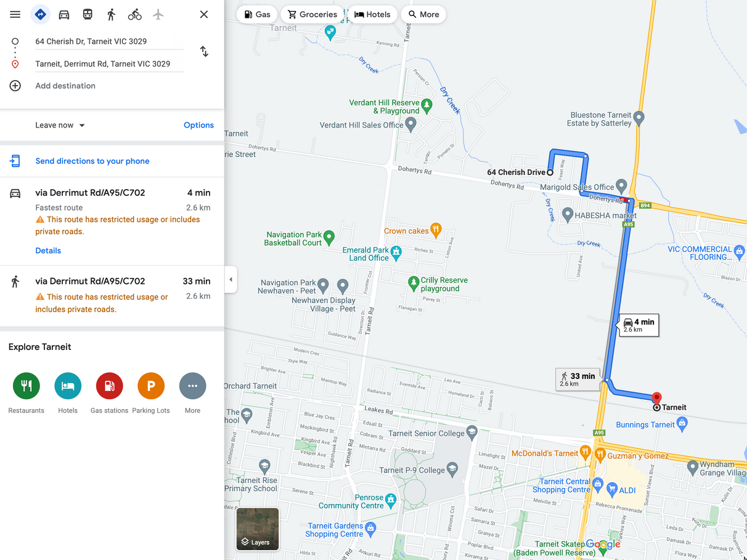Image resolution: width=747 pixels, height=560 pixels.
Task: Open the More explore options
Action: click(x=192, y=386)
